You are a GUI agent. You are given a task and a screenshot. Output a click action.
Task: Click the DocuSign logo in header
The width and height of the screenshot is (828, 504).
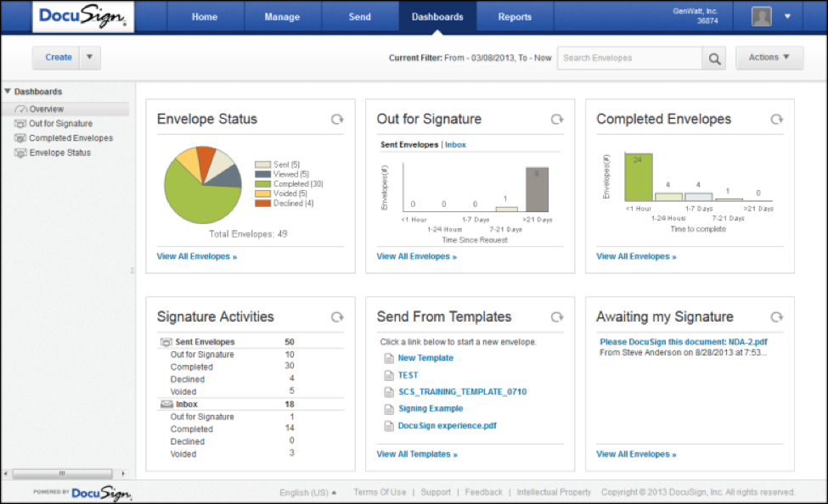coord(83,16)
